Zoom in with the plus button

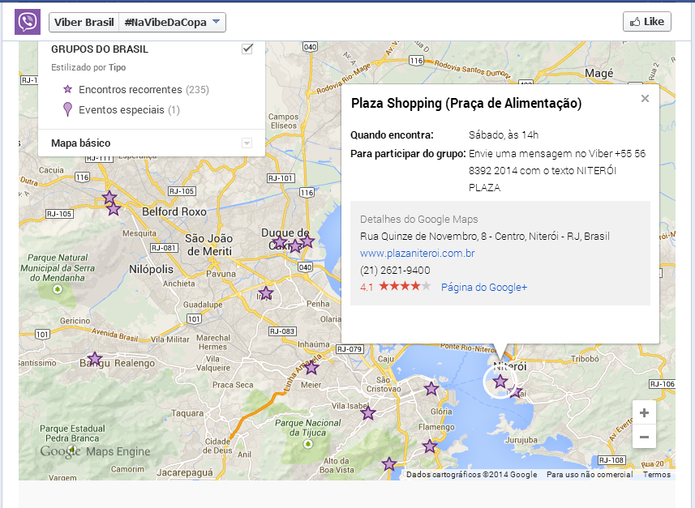pos(644,413)
